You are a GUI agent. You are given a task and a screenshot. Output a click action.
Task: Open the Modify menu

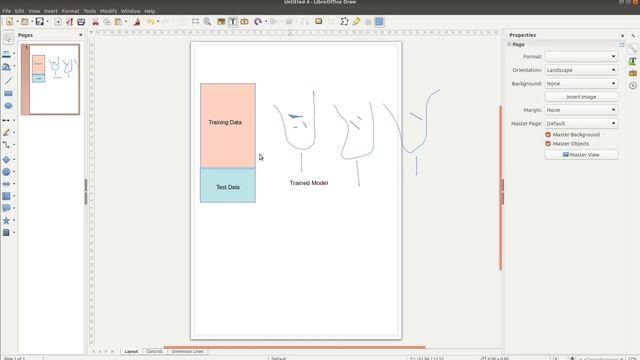[x=109, y=11]
